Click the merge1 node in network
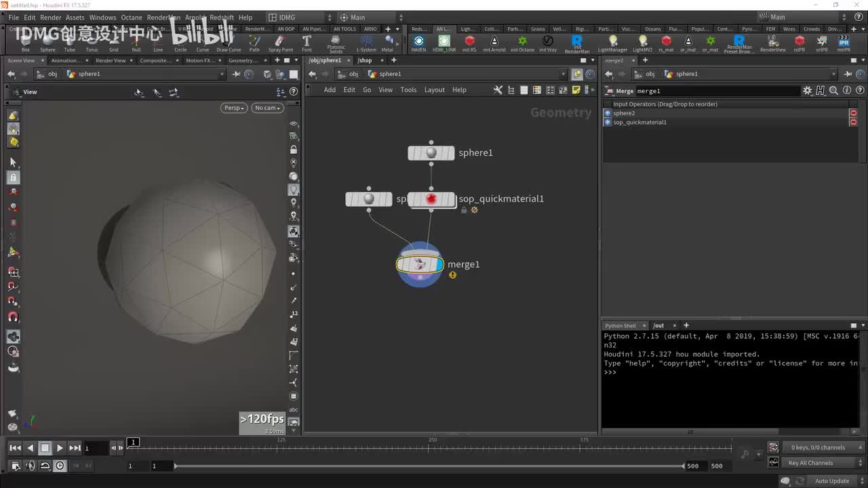 (x=420, y=264)
